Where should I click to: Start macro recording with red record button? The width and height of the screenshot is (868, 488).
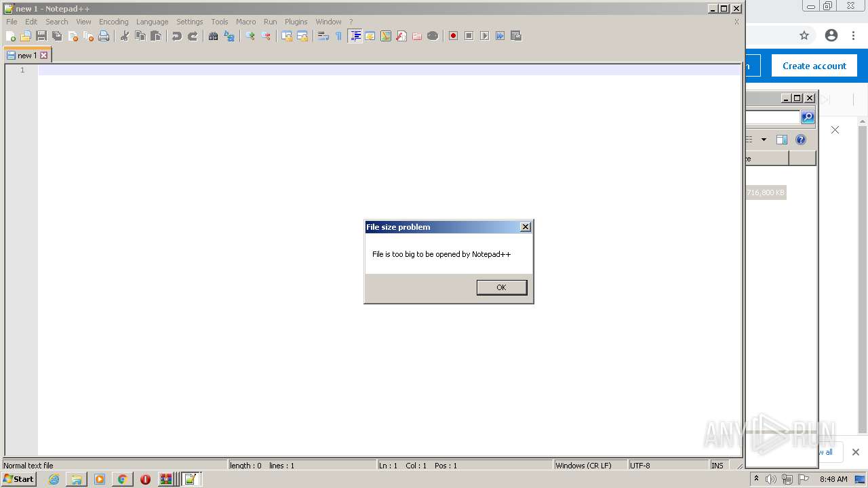click(x=453, y=36)
